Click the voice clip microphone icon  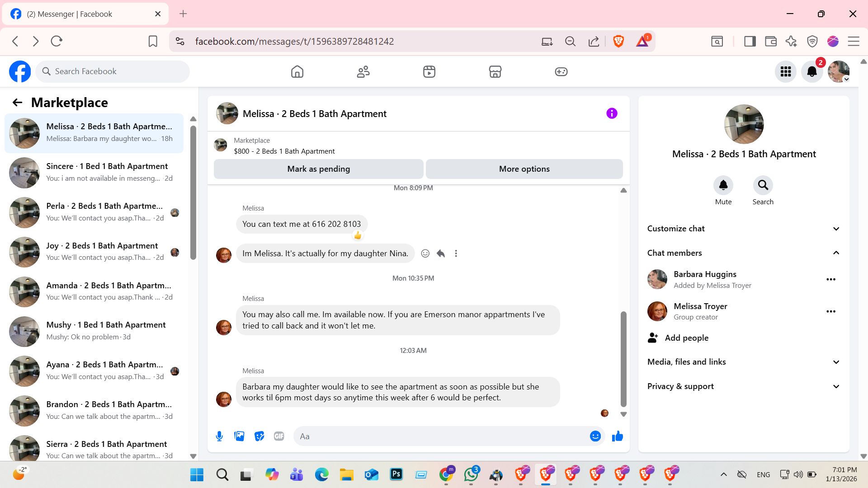coord(219,436)
